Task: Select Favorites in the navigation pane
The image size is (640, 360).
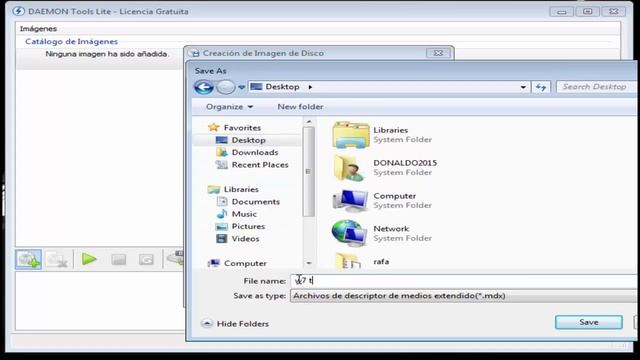Action: coord(242,128)
